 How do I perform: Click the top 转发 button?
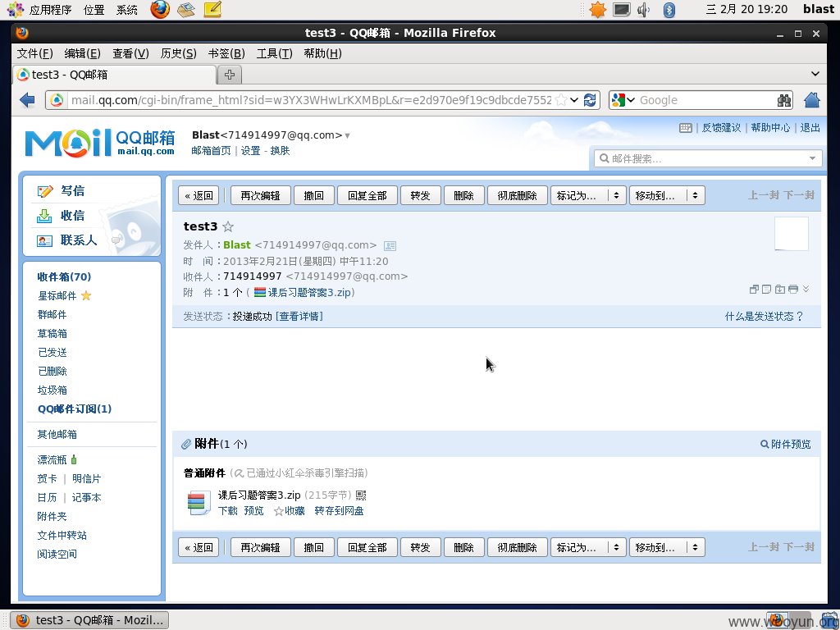pos(421,195)
